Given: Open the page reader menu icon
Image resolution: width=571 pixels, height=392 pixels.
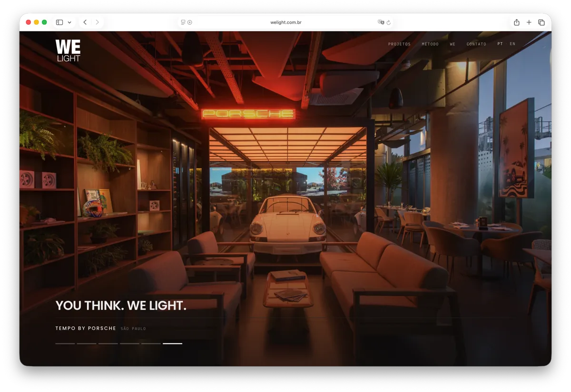Looking at the screenshot, I should coord(183,22).
